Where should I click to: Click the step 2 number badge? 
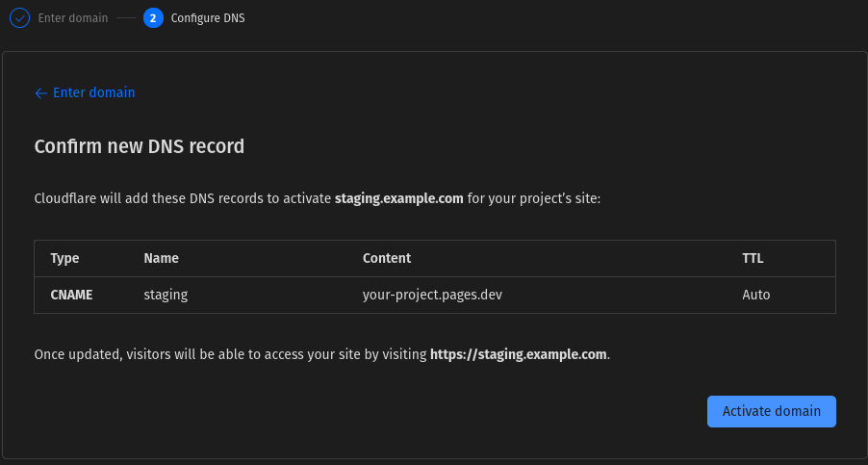click(153, 18)
